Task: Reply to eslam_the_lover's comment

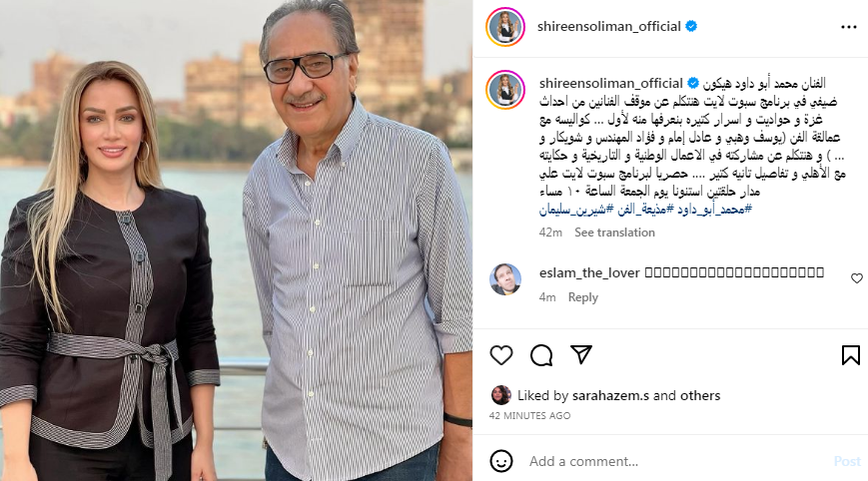Action: tap(583, 297)
